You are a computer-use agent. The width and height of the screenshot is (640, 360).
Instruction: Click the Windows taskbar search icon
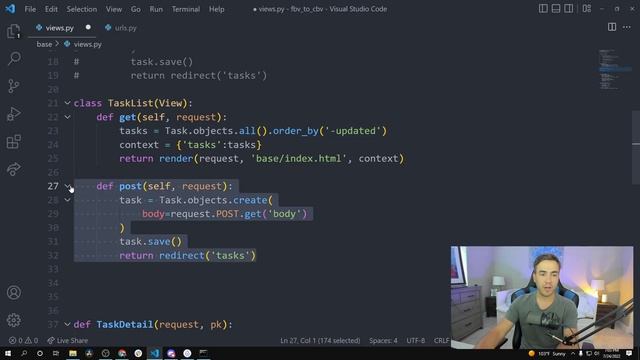(x=24, y=353)
